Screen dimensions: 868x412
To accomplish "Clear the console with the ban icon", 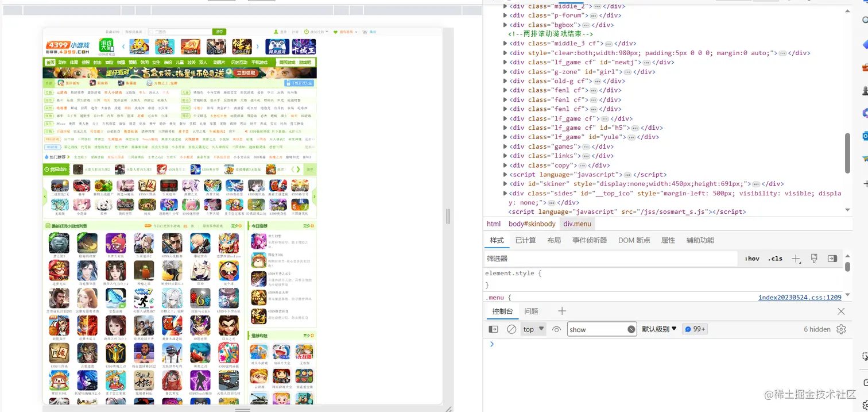I will pos(511,329).
